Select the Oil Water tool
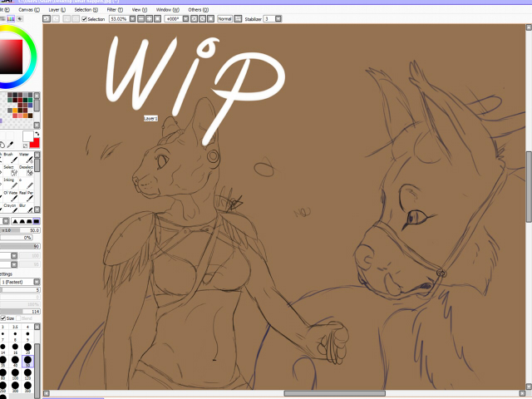This screenshot has height=399, width=532. pos(11,196)
